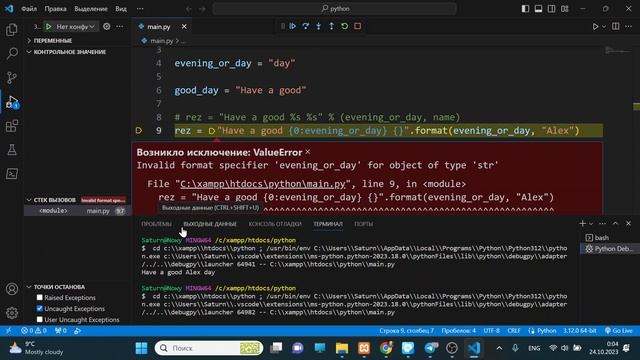
Task: Run Python file from editor title play icon
Action: click(x=595, y=27)
